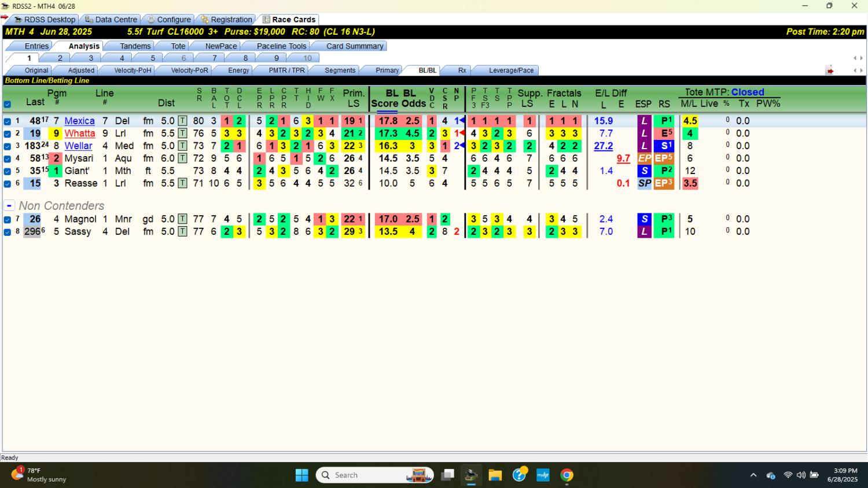
Task: Click the battery status tray icon
Action: 814,475
